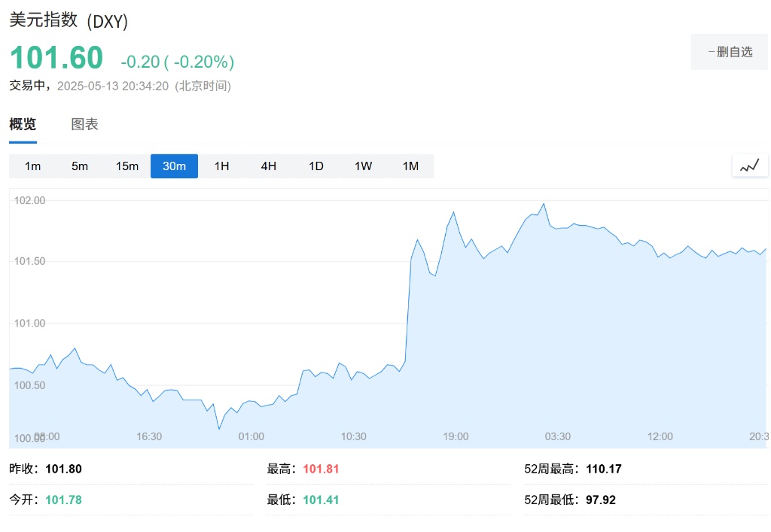
Task: Select the 1M monthly interval
Action: pos(410,166)
